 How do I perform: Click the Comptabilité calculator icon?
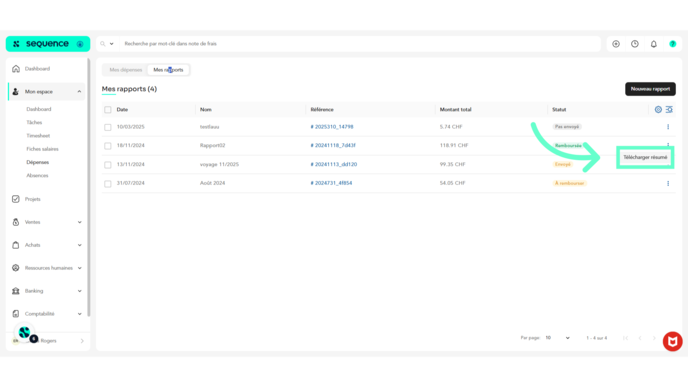(x=16, y=314)
